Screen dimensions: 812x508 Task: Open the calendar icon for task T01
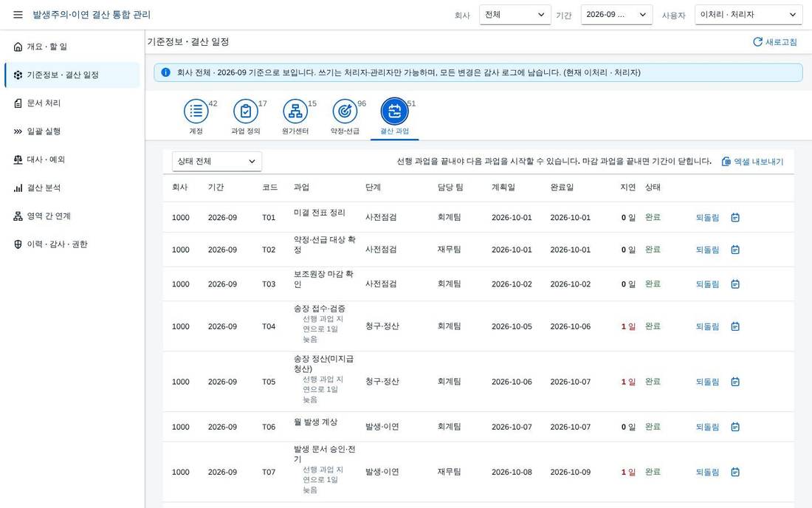tap(735, 218)
